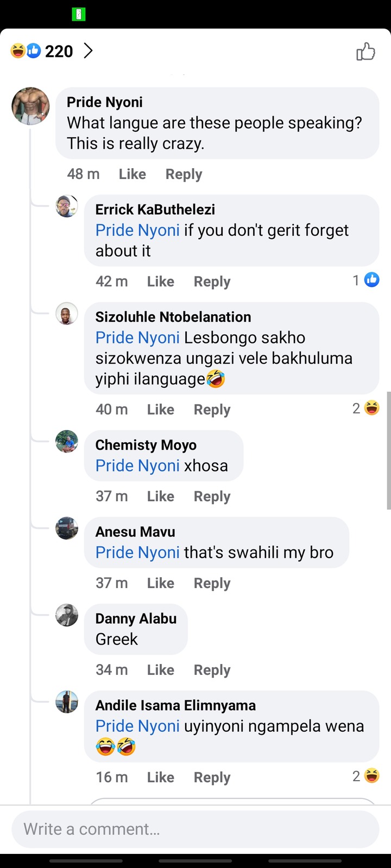Tap the laughing and like reaction emojis
The width and height of the screenshot is (391, 868).
coord(26,51)
